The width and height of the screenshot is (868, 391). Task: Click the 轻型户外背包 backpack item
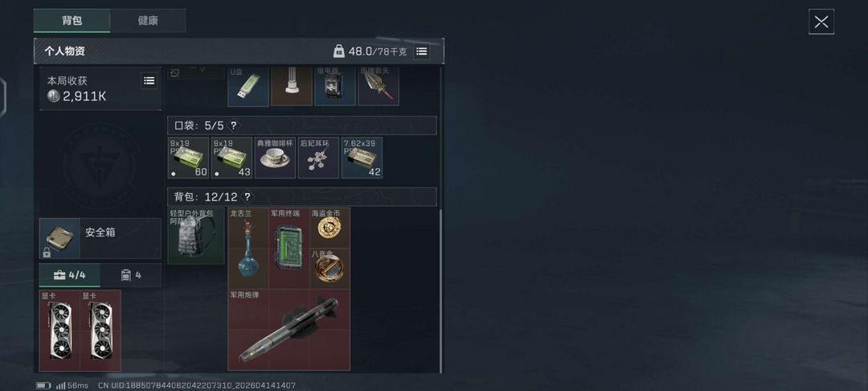196,236
